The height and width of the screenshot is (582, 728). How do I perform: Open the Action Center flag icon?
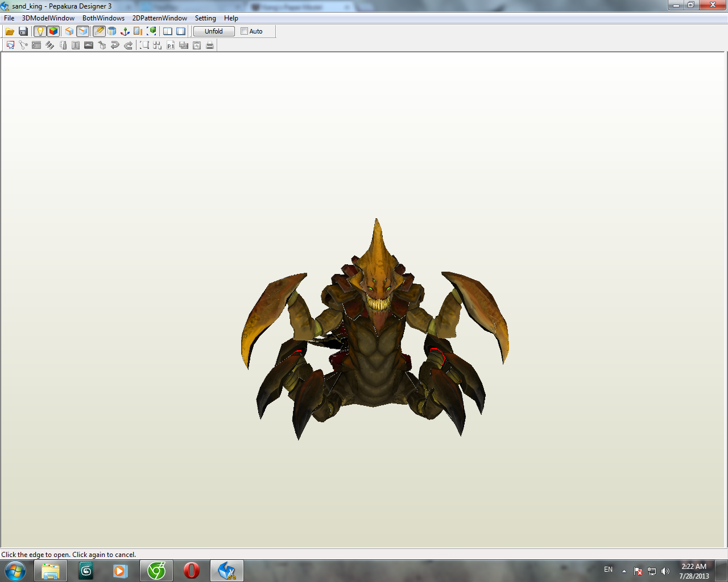click(638, 571)
